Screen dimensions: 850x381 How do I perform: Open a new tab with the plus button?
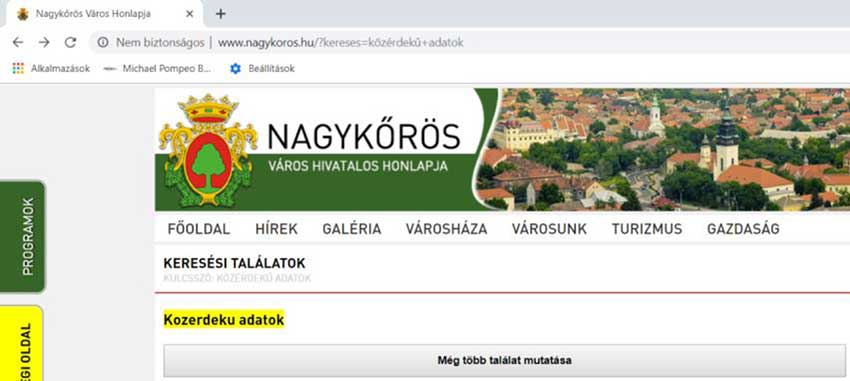(x=221, y=14)
